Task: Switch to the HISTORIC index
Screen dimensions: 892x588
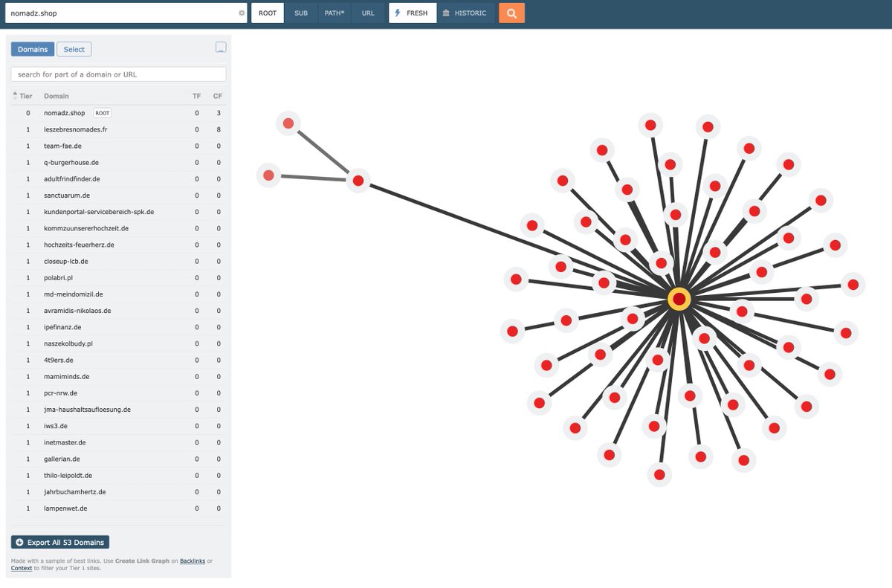Action: [466, 13]
